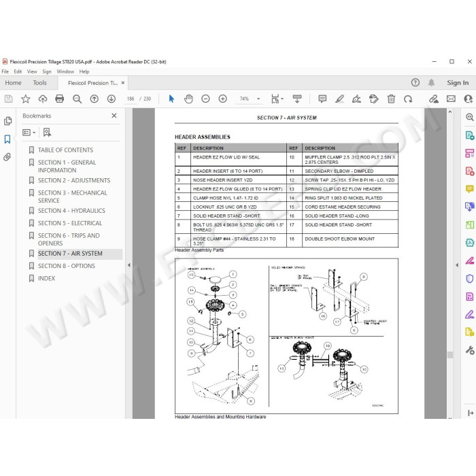Click the scrolling mode icon
This screenshot has height=476, width=476.
(297, 99)
